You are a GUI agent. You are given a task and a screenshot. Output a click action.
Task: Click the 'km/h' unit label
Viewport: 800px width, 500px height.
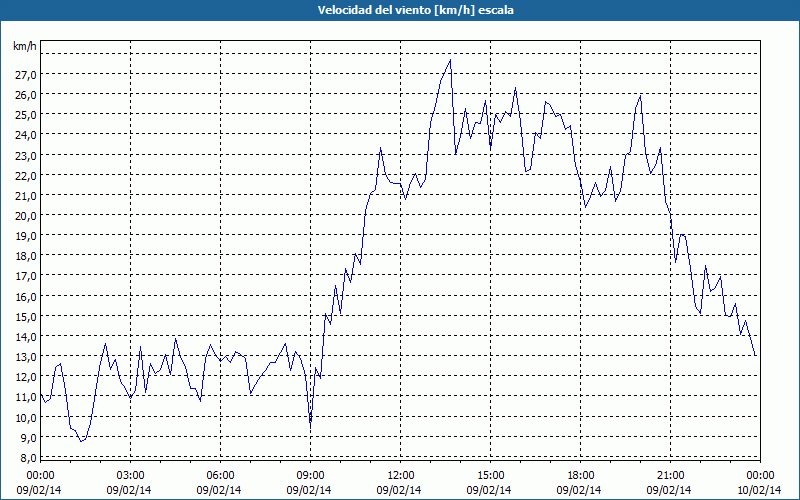tap(25, 46)
